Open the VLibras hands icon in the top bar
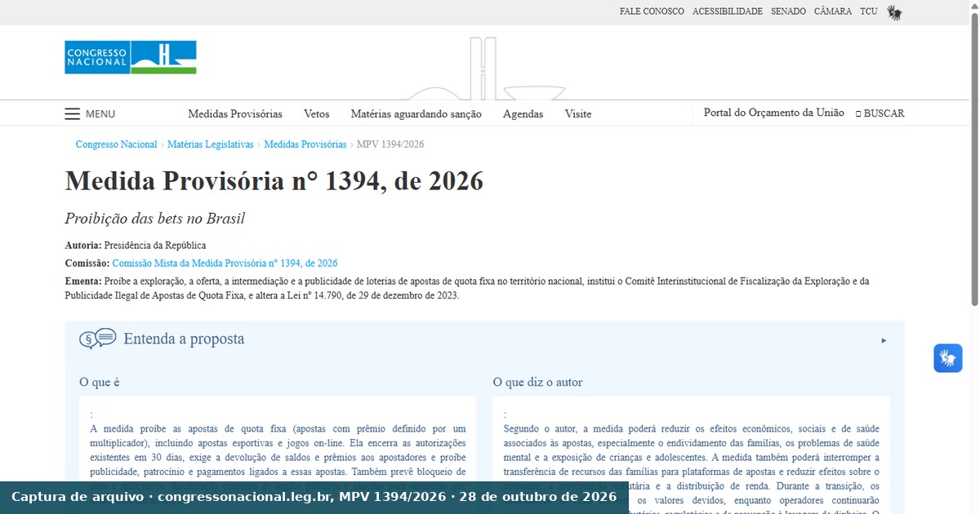 coord(894,12)
